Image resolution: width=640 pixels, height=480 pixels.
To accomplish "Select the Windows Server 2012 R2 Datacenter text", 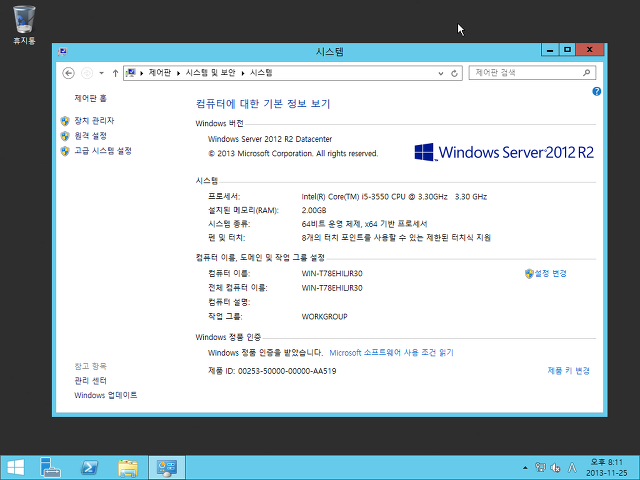I will pyautogui.click(x=270, y=139).
